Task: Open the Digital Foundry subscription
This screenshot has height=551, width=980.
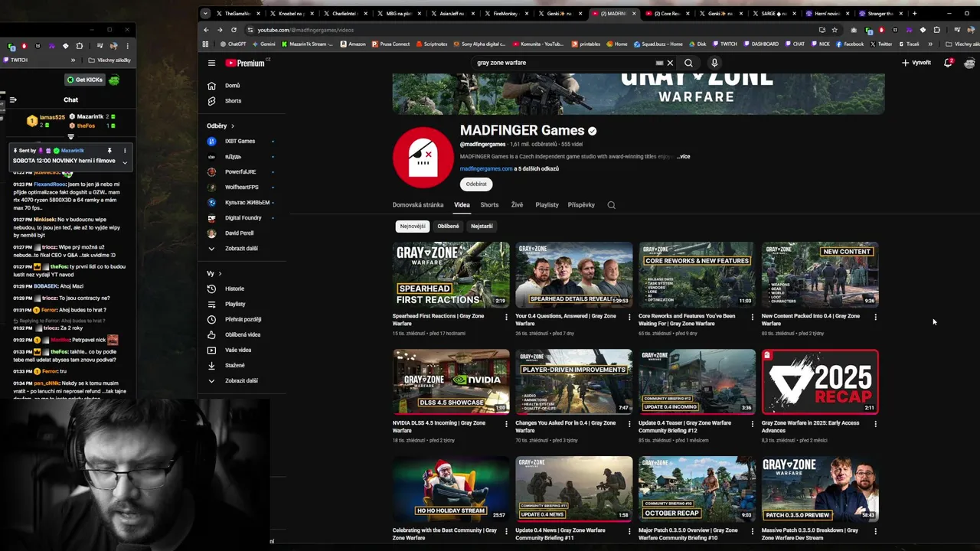Action: 243,217
